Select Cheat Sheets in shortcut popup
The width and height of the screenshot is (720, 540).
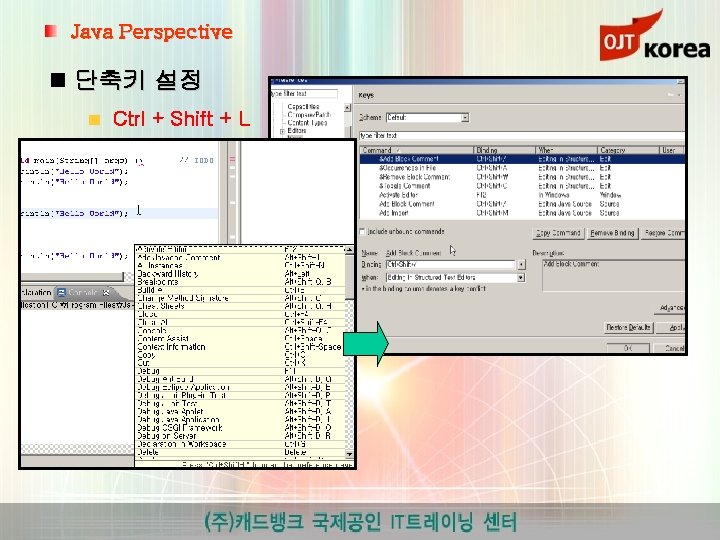[x=240, y=306]
